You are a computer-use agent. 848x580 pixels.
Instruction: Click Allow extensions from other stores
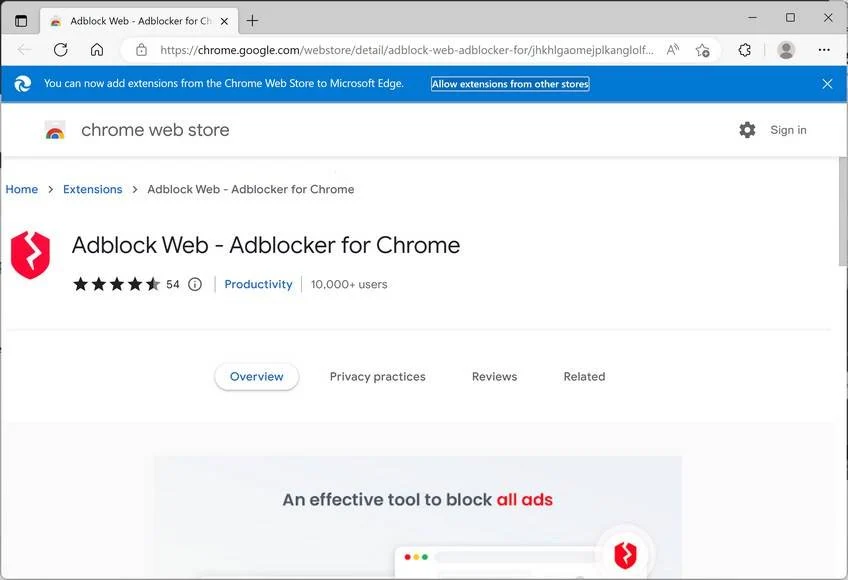[x=510, y=84]
